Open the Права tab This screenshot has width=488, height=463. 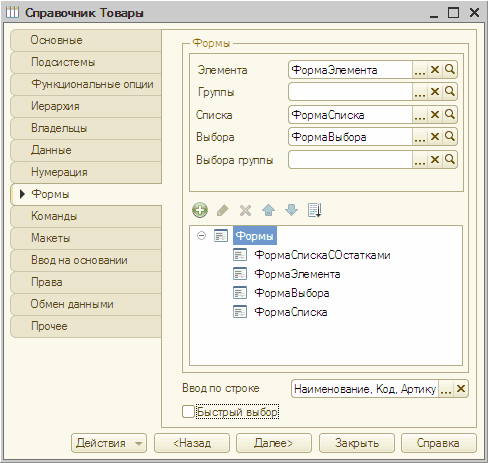pyautogui.click(x=86, y=282)
